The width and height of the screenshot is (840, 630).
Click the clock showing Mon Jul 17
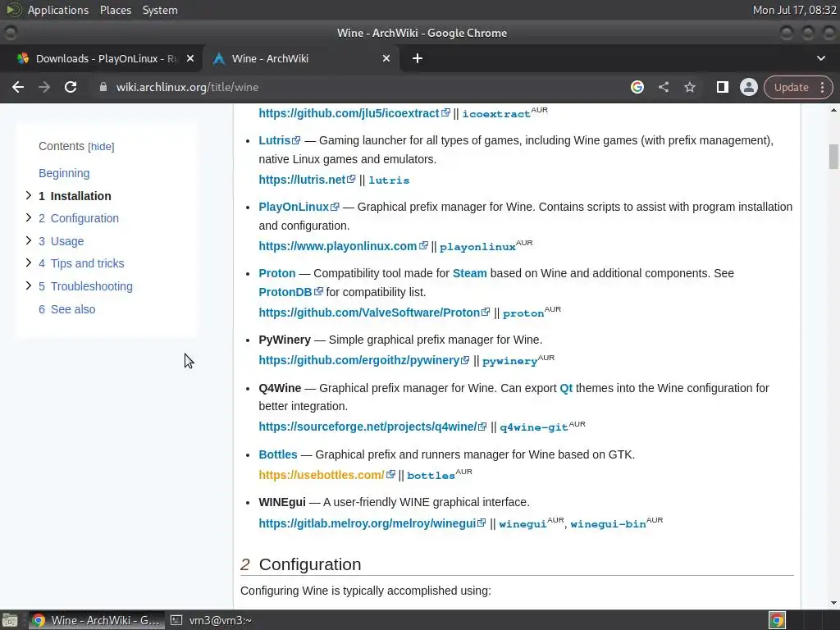[x=794, y=10]
